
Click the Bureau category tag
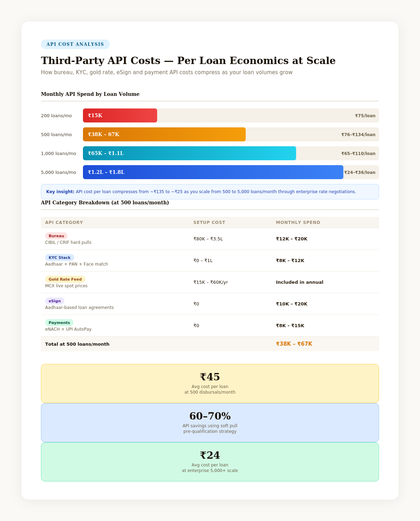pos(56,236)
